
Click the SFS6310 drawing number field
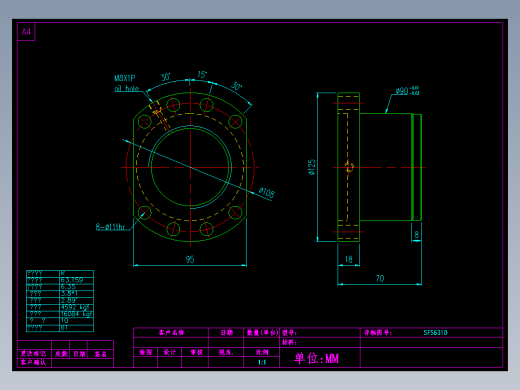pos(435,332)
